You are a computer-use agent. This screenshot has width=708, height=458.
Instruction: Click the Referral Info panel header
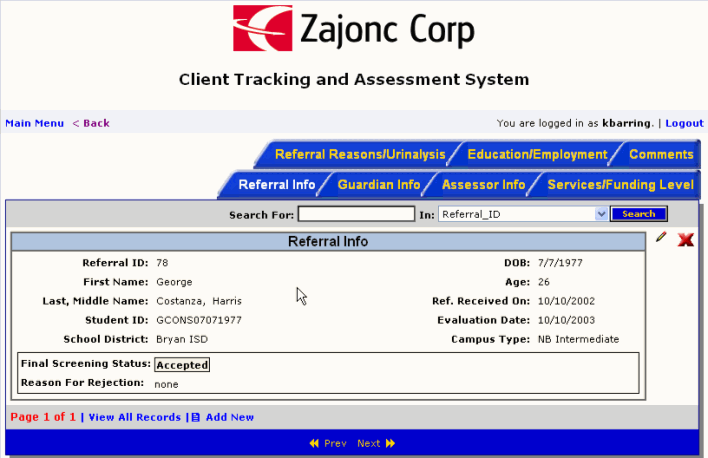328,242
